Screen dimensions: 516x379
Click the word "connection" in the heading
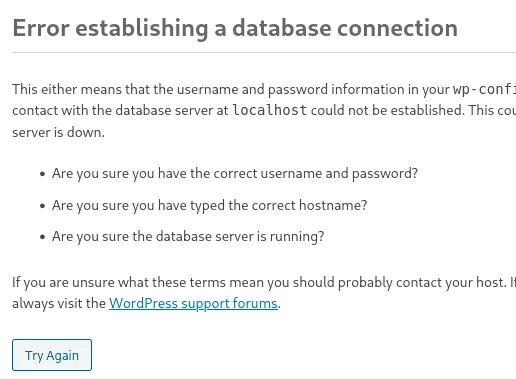pyautogui.click(x=397, y=28)
